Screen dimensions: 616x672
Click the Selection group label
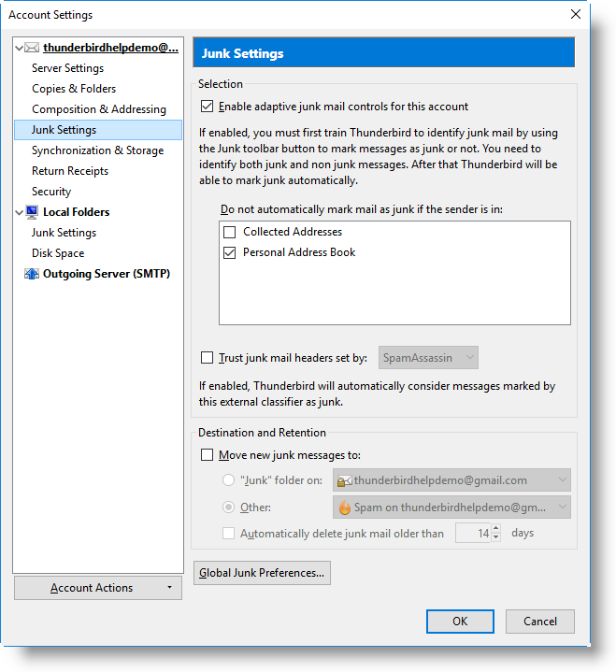pos(221,84)
